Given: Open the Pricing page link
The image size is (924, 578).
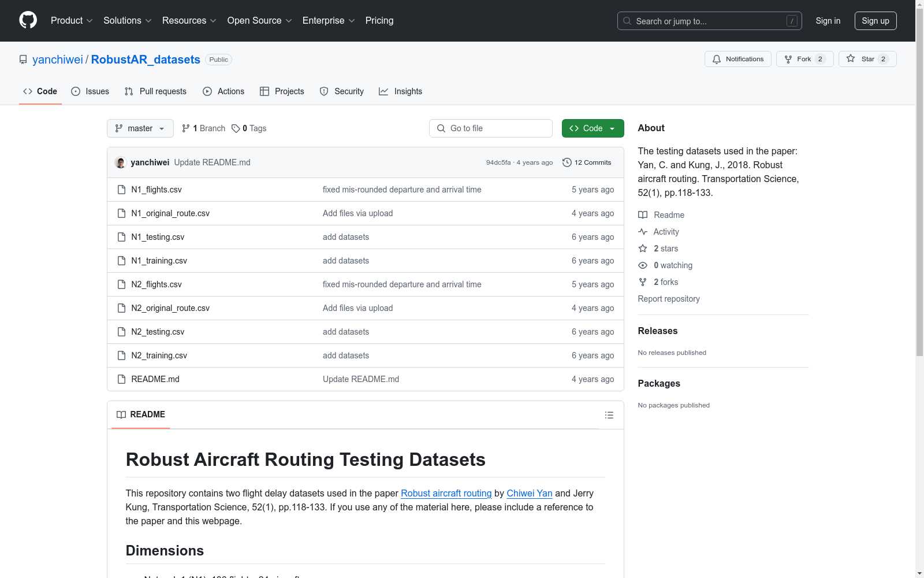Looking at the screenshot, I should tap(379, 20).
